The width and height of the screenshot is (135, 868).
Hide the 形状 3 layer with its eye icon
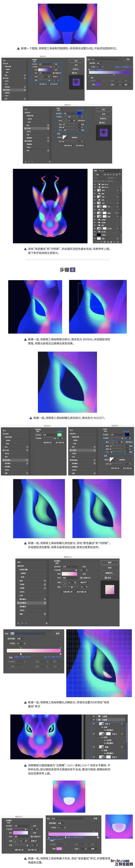(94, 757)
